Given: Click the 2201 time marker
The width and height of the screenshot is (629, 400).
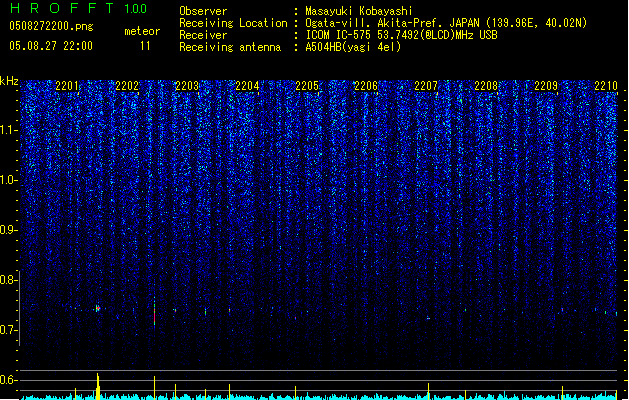Looking at the screenshot, I should click(x=67, y=86).
